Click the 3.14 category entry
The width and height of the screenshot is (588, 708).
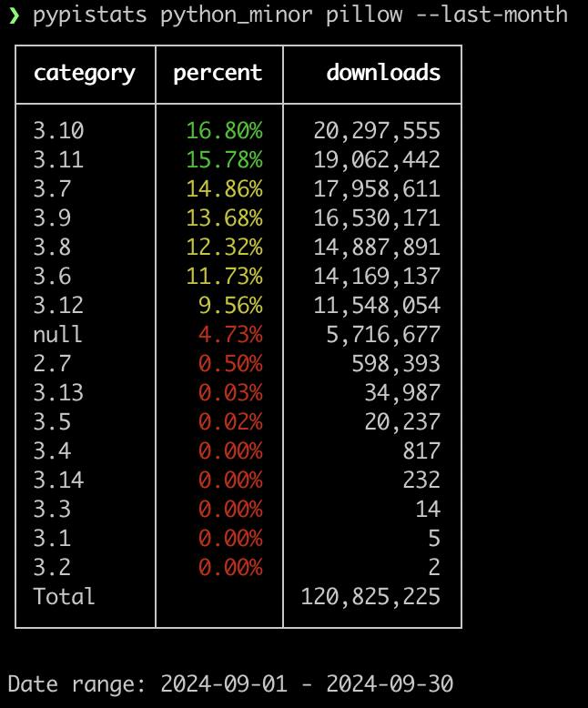click(x=58, y=480)
